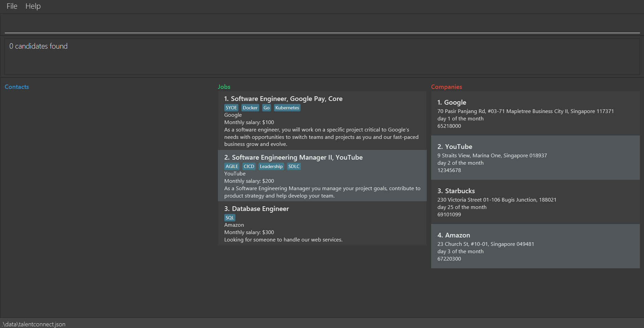Select the '3. Starbucks' company title
644x328 pixels.
456,191
